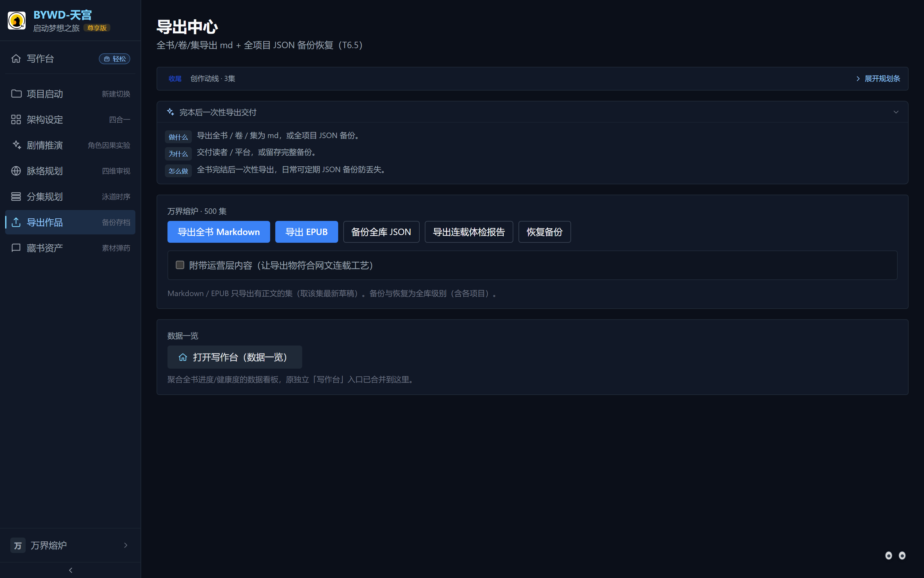The width and height of the screenshot is (924, 578).
Task: Click 备份全库 JSON button
Action: tap(381, 232)
